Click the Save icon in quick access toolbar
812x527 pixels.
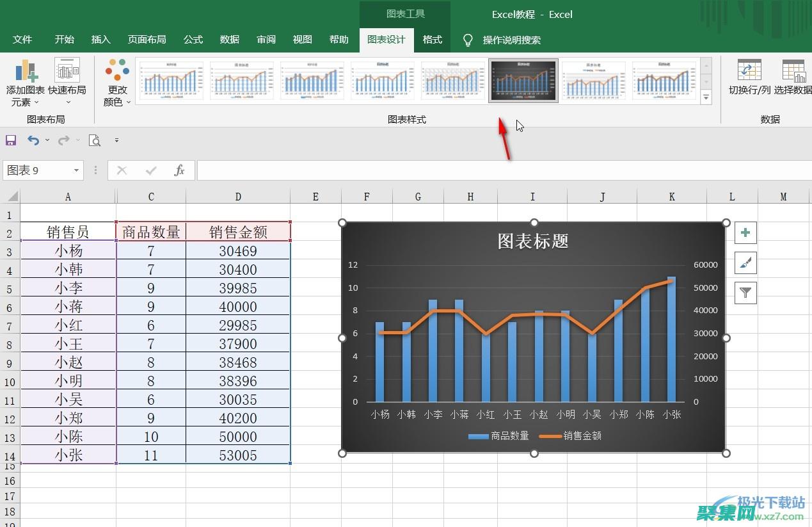[11, 140]
